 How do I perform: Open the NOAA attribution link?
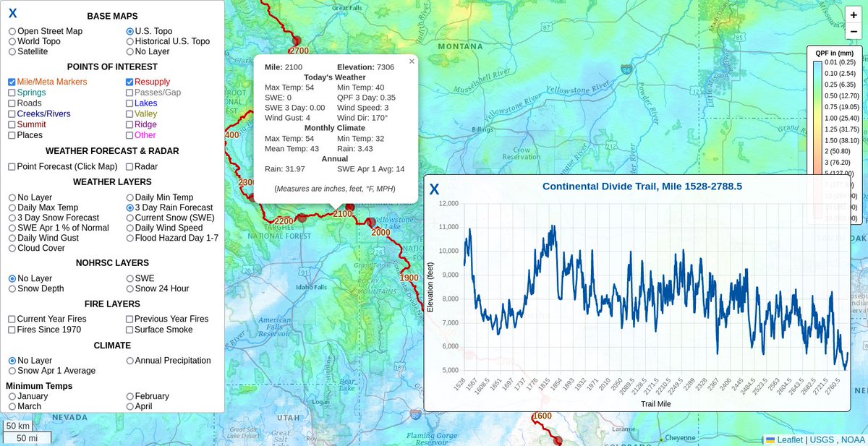tap(852, 439)
